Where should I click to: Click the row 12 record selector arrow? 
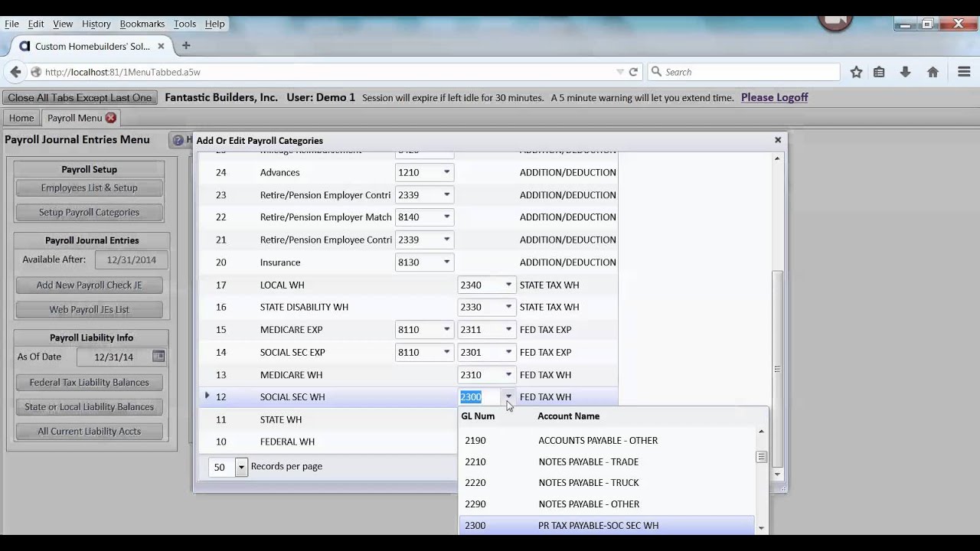pyautogui.click(x=207, y=396)
